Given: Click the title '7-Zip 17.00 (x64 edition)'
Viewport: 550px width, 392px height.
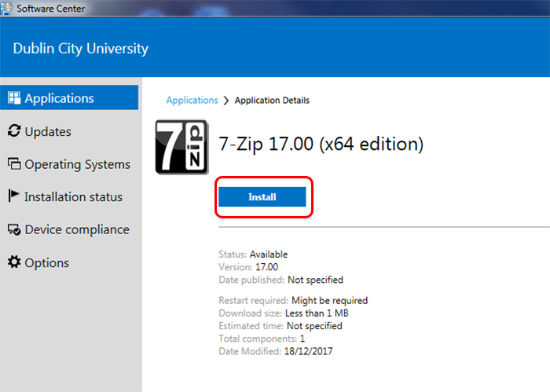Looking at the screenshot, I should click(321, 144).
